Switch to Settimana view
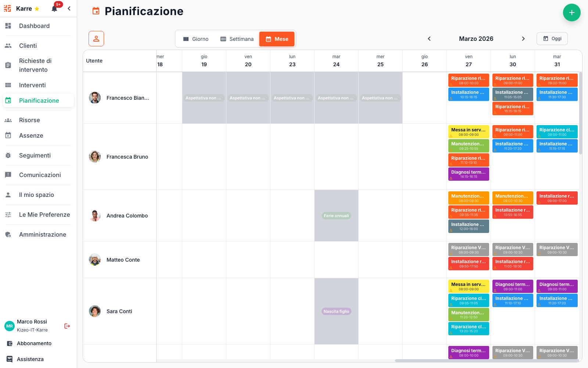This screenshot has width=588, height=368. pyautogui.click(x=237, y=39)
